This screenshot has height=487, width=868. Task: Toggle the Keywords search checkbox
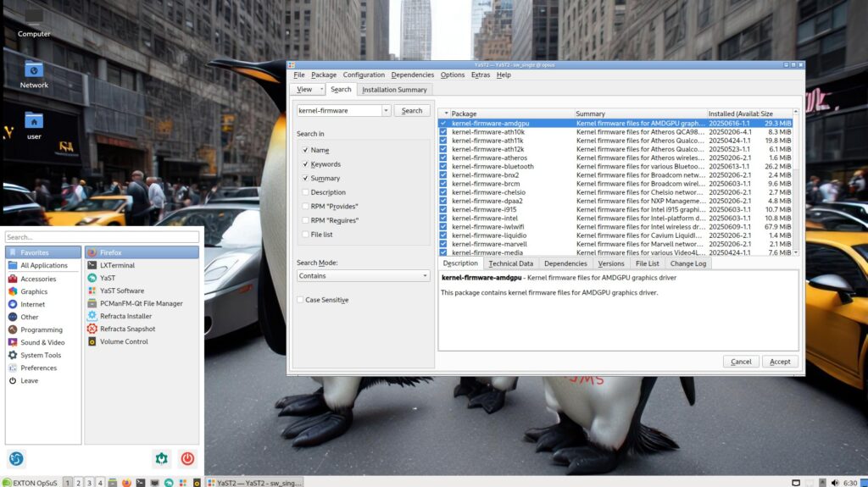305,163
